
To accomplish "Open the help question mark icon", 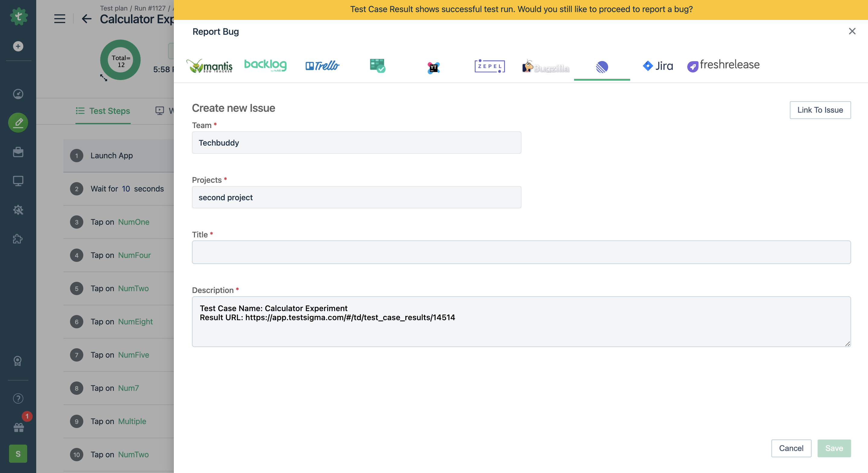I will coord(18,398).
